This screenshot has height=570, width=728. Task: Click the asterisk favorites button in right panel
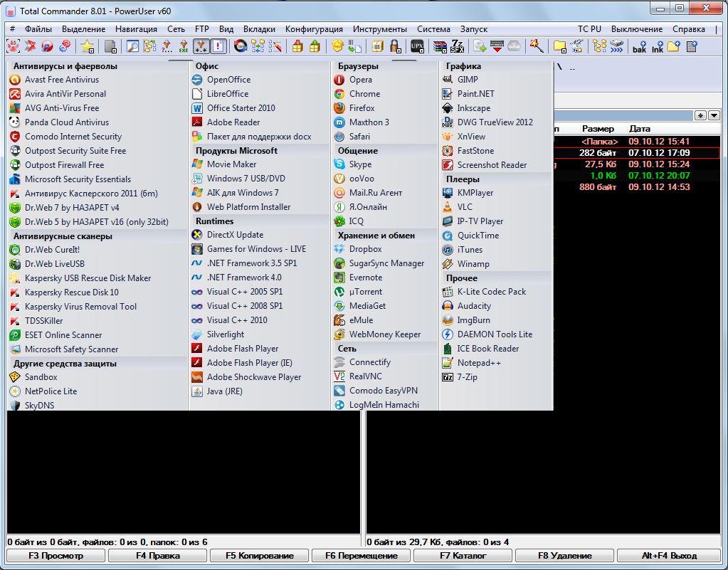click(701, 115)
